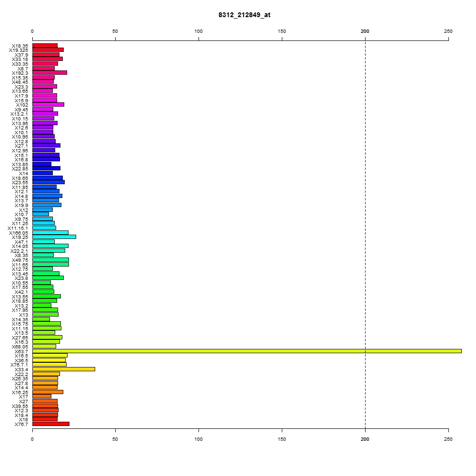Select the X26.35 label
Viewport: 476px width, 476px height.
(20, 379)
